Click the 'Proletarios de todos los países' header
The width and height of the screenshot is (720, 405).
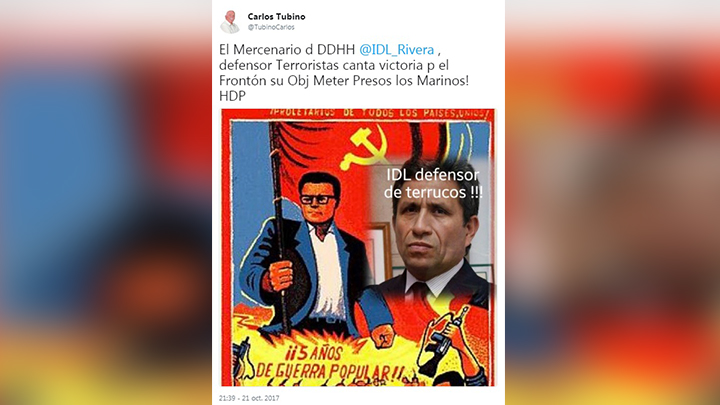[x=378, y=113]
